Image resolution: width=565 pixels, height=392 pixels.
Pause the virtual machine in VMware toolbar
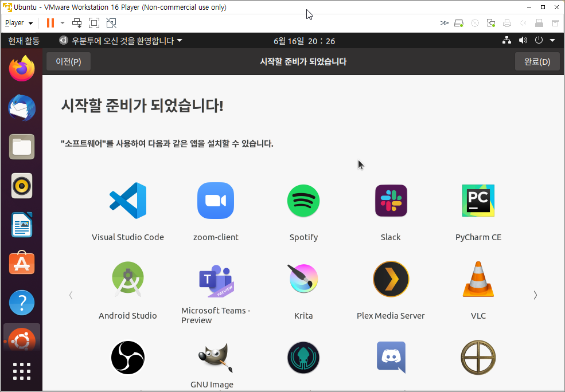pyautogui.click(x=50, y=23)
